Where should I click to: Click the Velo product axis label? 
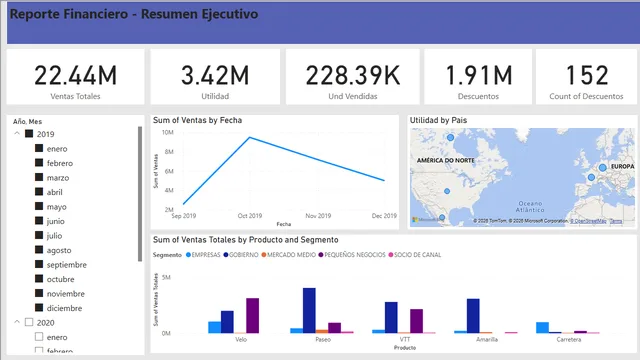(x=241, y=340)
